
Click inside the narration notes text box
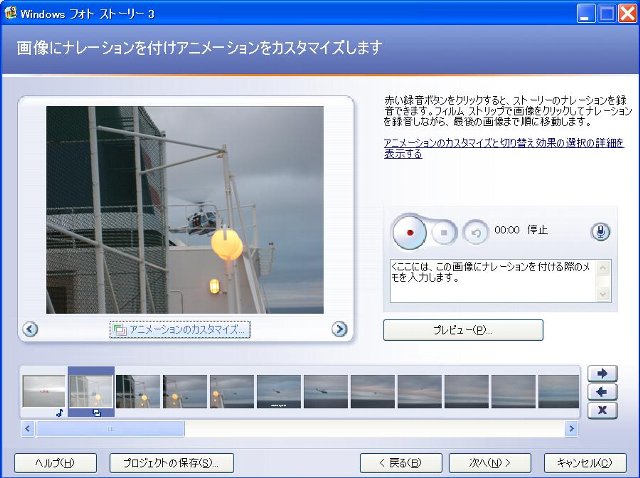[490, 280]
